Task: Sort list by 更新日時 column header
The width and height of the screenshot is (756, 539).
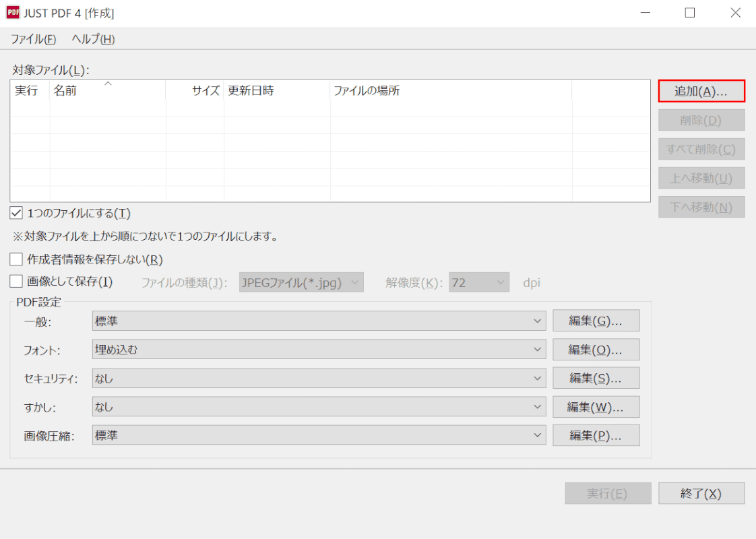Action: pyautogui.click(x=277, y=91)
